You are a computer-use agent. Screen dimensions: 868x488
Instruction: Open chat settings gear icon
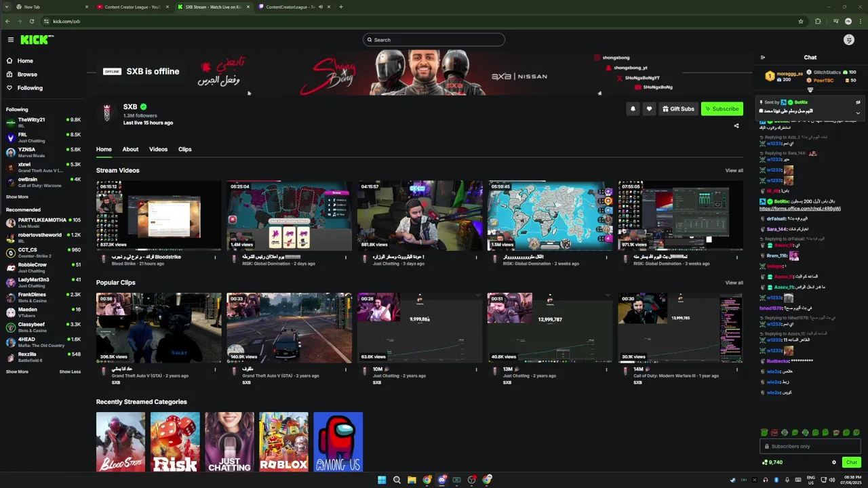834,462
